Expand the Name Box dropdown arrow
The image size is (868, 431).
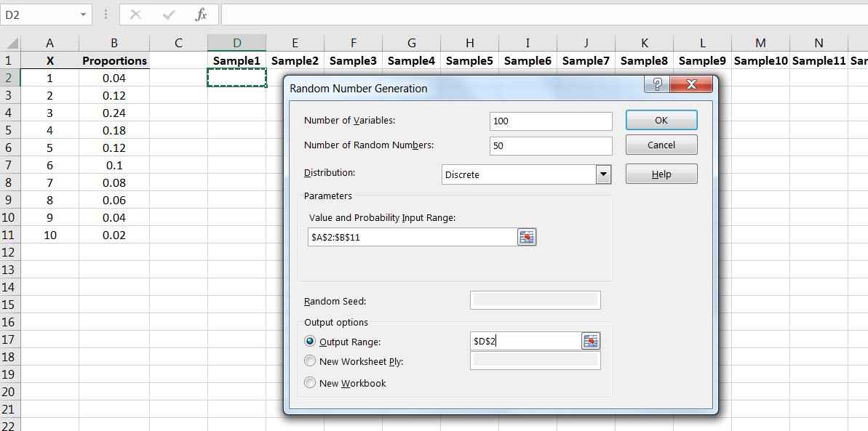tap(84, 15)
